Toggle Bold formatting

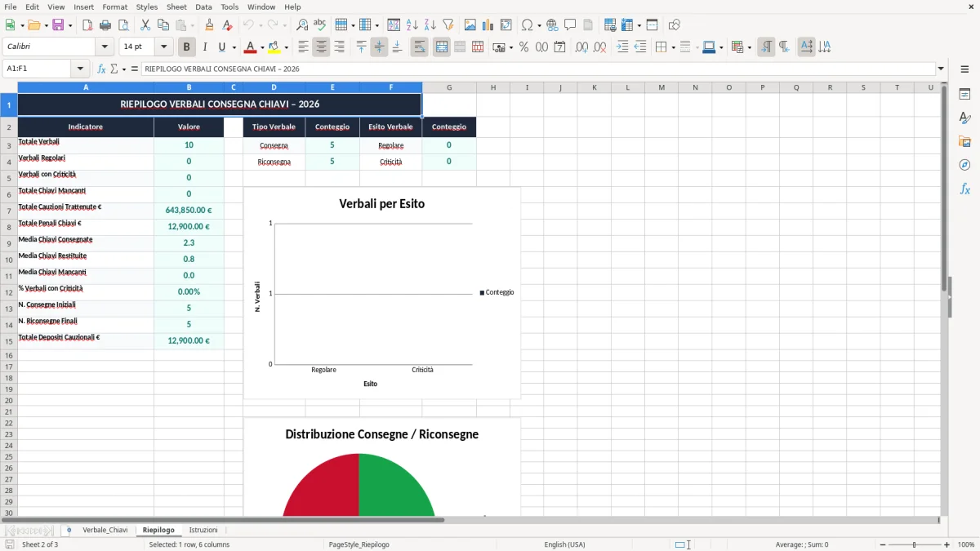[x=187, y=47]
